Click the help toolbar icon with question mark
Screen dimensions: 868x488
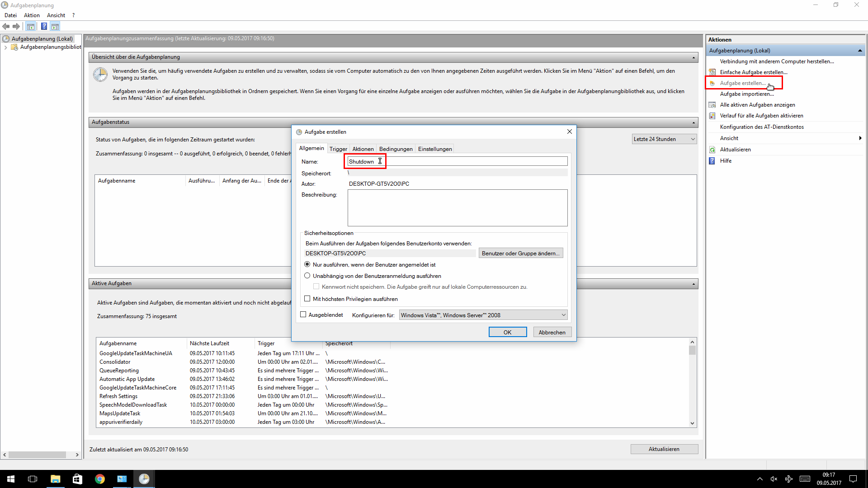(x=44, y=26)
